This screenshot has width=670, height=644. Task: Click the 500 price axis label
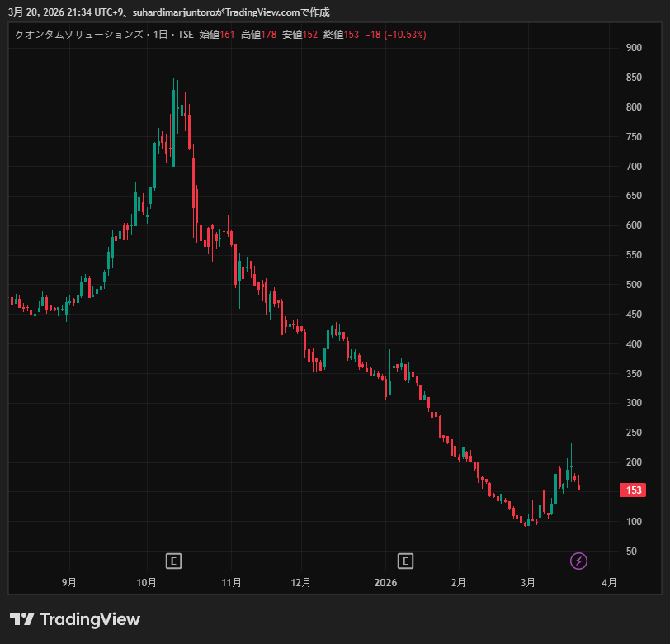click(x=634, y=285)
